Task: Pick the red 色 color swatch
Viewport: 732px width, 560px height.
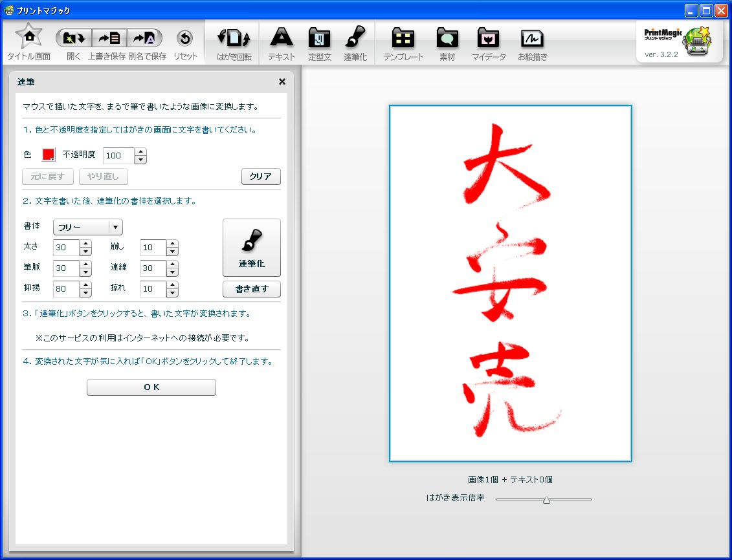Action: pos(49,155)
